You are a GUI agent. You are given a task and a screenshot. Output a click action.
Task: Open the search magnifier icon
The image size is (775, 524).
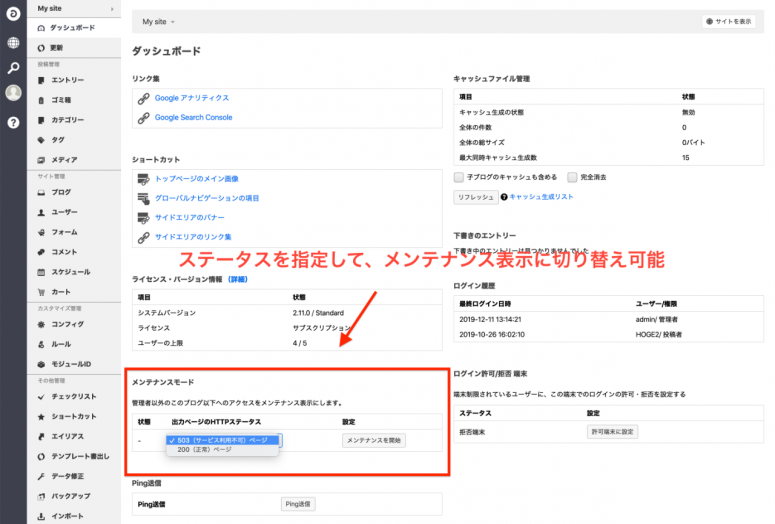coord(13,68)
